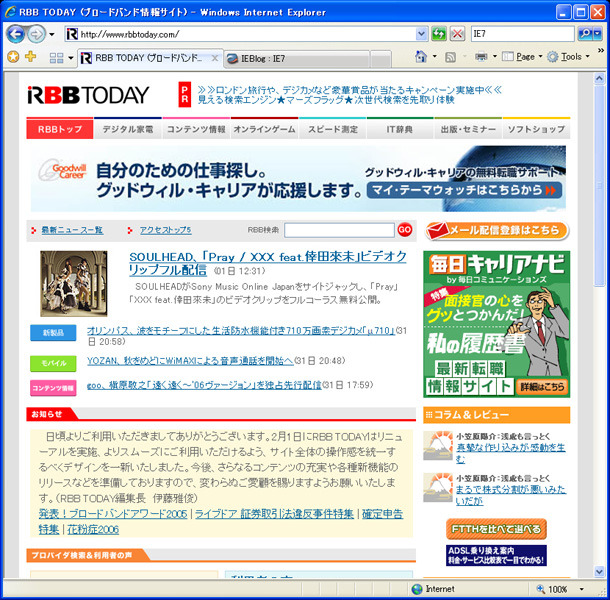This screenshot has width=610, height=600.
Task: Select the スピード測定 navigation tab
Action: pos(332,129)
